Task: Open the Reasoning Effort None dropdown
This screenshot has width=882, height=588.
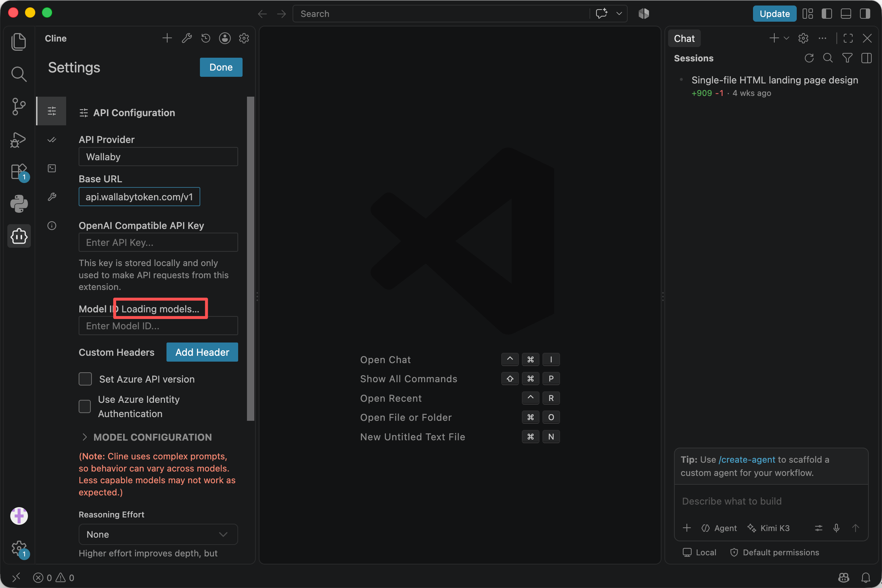Action: (158, 534)
